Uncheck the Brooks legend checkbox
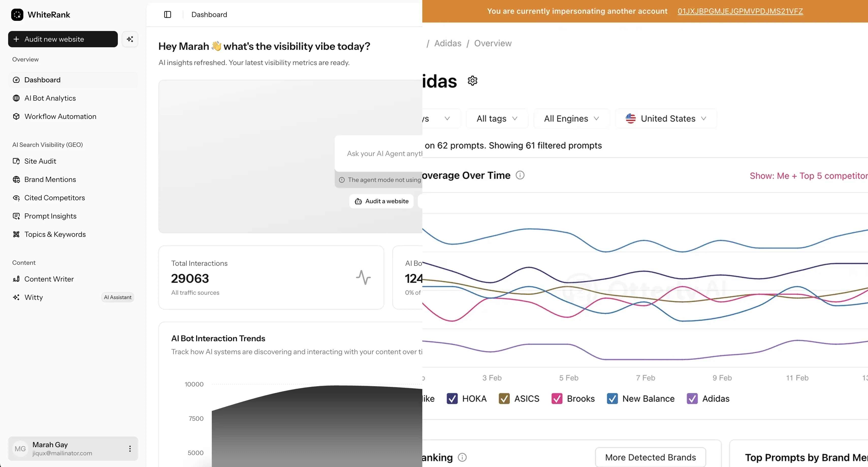 pos(557,399)
